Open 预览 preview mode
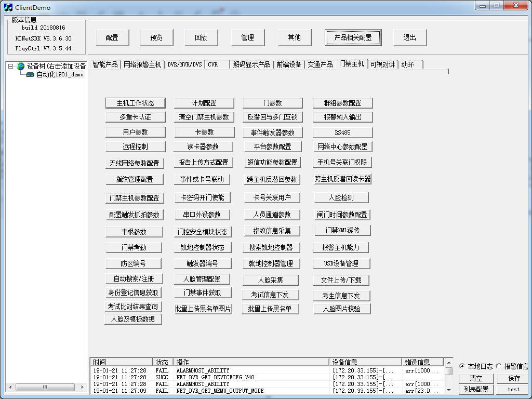The height and width of the screenshot is (399, 532). coord(156,37)
